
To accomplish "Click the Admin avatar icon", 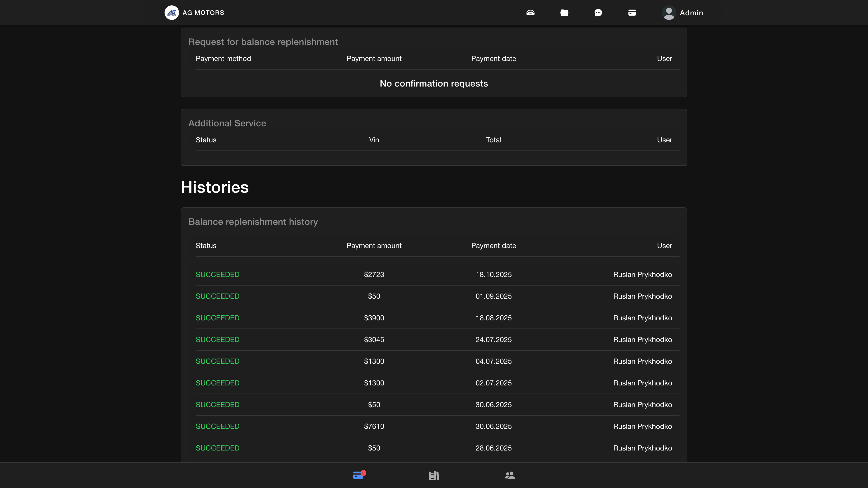I will click(669, 13).
